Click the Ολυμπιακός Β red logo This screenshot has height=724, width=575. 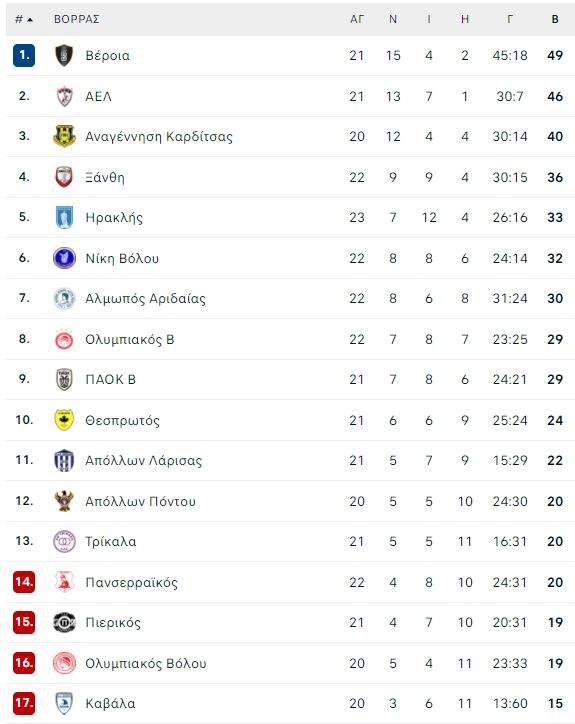[x=64, y=339]
